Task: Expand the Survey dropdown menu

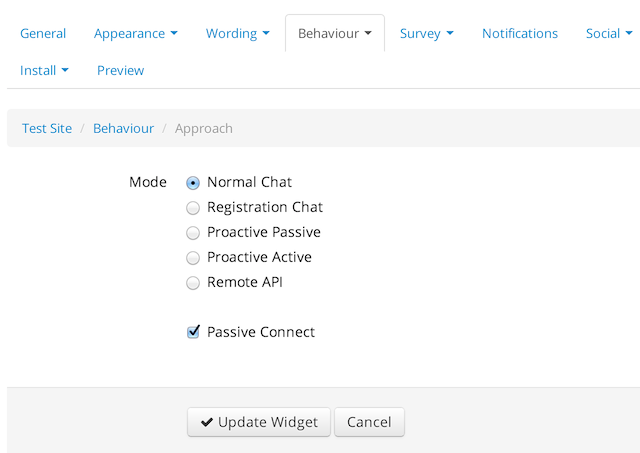Action: (x=427, y=33)
